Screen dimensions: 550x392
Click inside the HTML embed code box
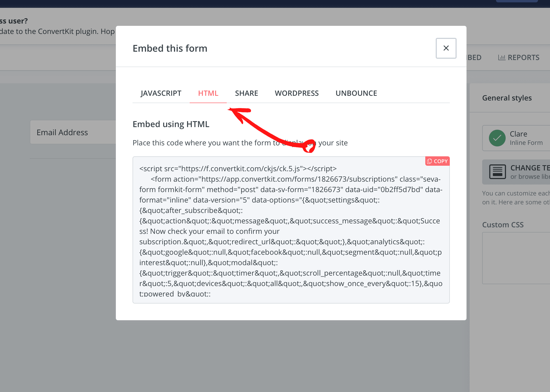[x=291, y=230]
